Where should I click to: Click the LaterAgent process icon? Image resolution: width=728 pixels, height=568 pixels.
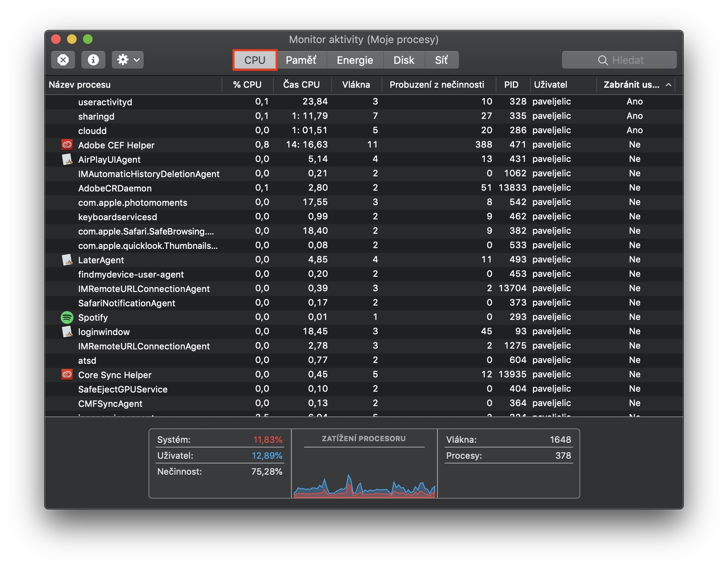(x=67, y=260)
